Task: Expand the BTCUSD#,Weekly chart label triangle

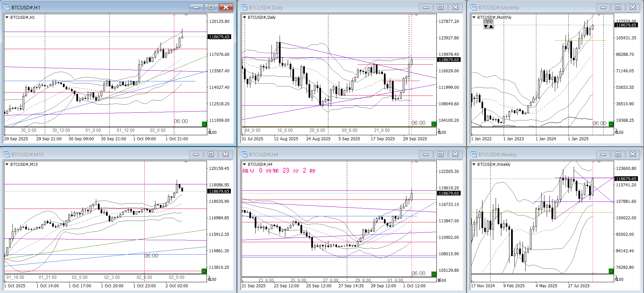Action: click(x=474, y=164)
